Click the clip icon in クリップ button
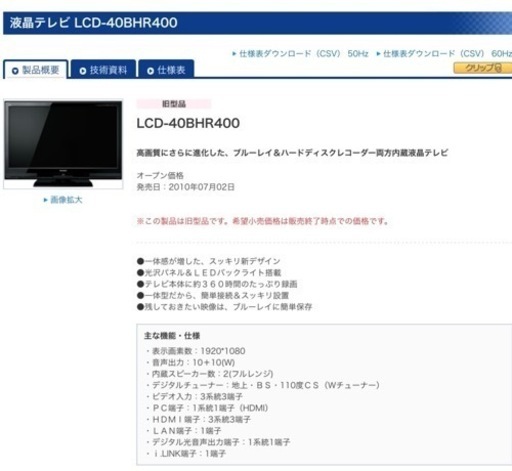 point(498,68)
